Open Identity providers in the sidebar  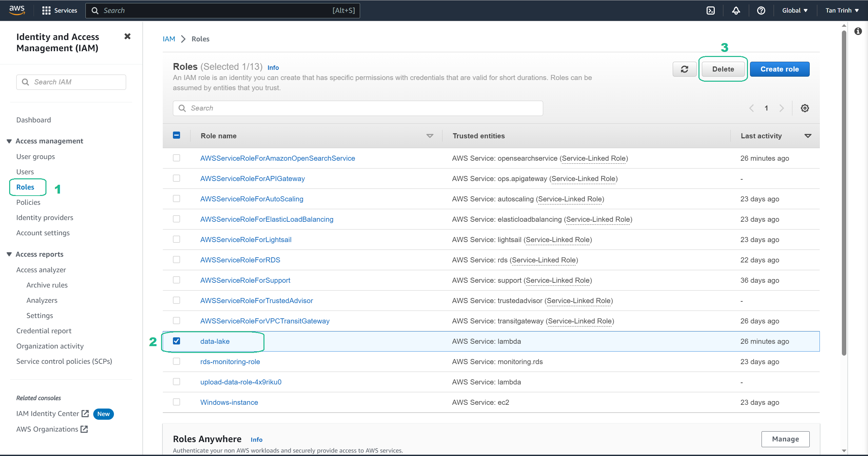pos(45,218)
